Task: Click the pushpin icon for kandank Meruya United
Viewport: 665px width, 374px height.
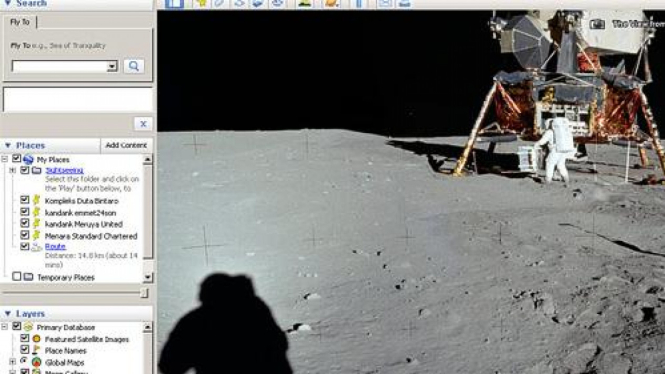Action: pos(36,223)
